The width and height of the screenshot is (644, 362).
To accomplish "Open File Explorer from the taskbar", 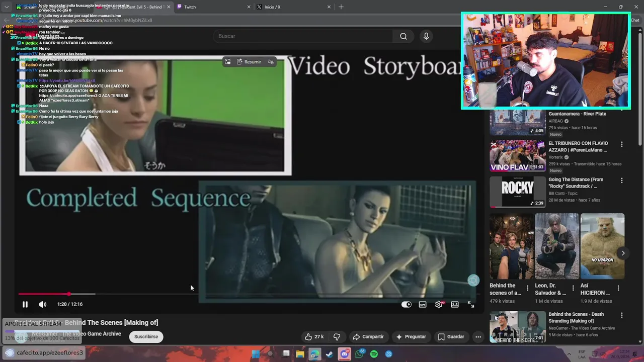I will [x=300, y=354].
